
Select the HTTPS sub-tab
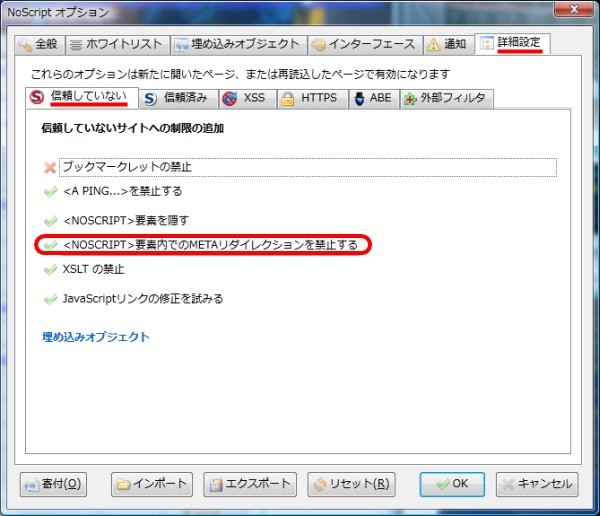tap(313, 98)
